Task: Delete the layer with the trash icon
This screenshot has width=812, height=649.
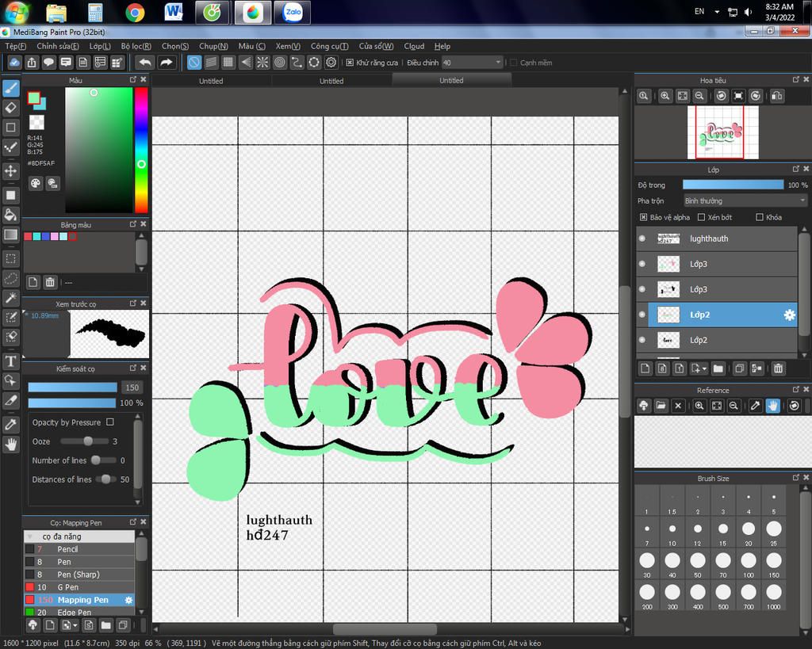Action: coord(778,368)
